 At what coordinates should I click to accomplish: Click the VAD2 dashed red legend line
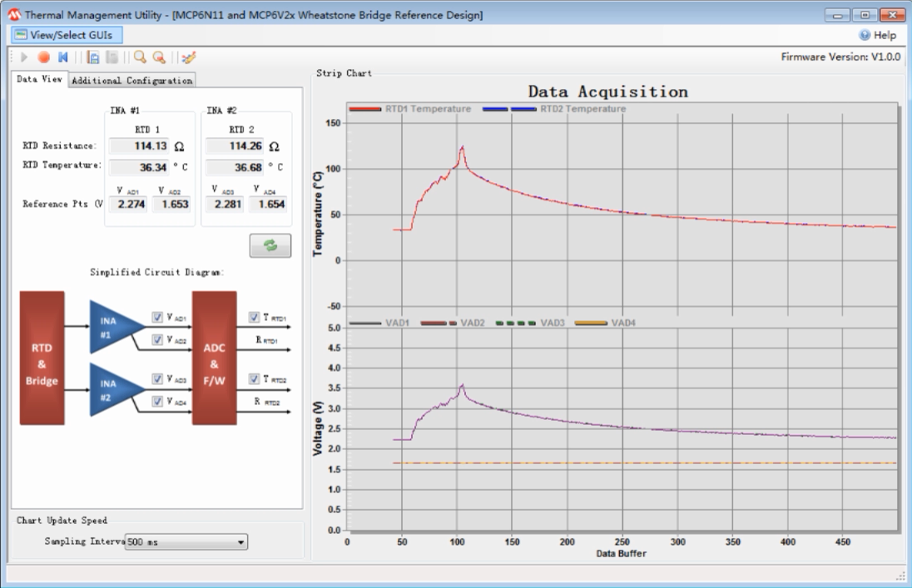[439, 323]
